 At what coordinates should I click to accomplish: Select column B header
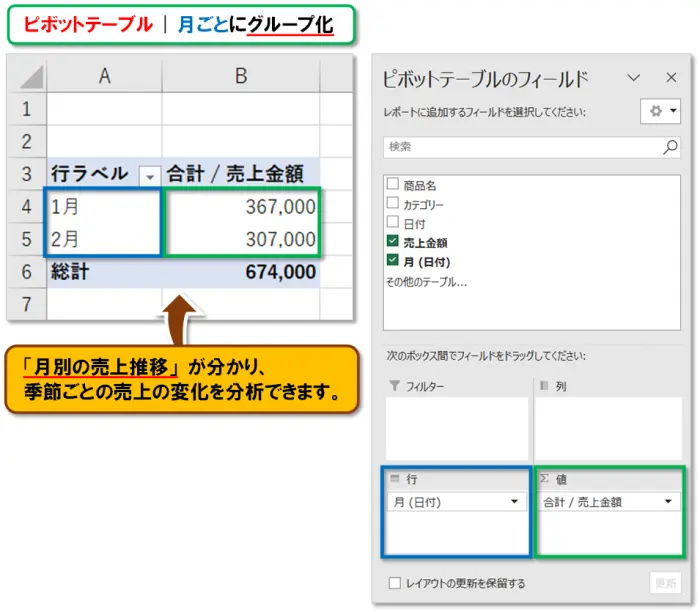coord(241,76)
